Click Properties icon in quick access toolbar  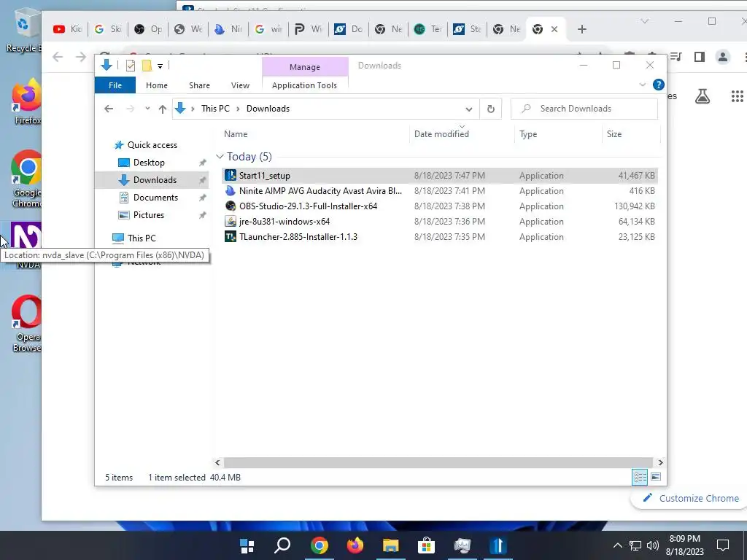coord(131,66)
